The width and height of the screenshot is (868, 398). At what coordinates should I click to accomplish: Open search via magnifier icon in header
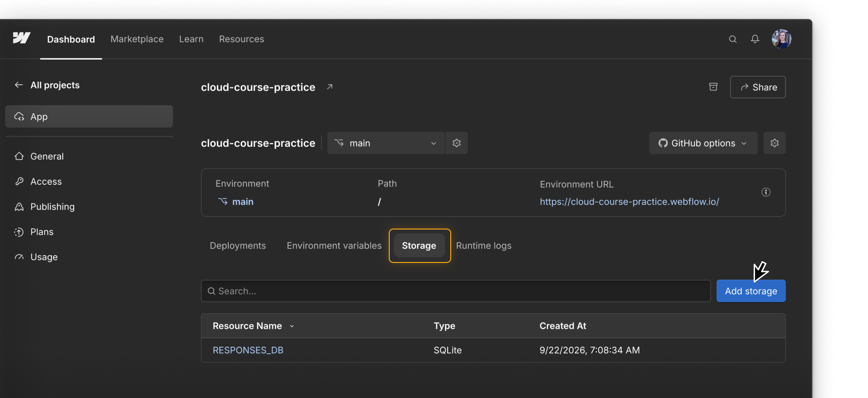click(733, 39)
